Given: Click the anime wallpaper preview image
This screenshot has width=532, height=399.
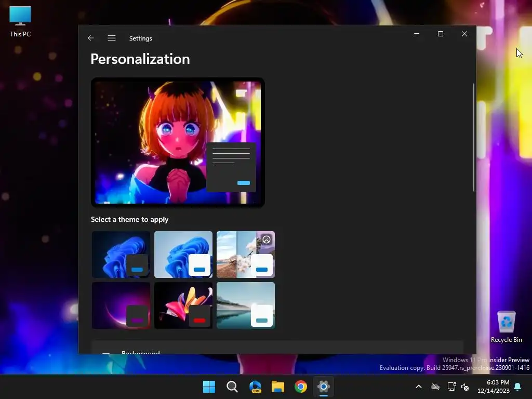Looking at the screenshot, I should 178,142.
